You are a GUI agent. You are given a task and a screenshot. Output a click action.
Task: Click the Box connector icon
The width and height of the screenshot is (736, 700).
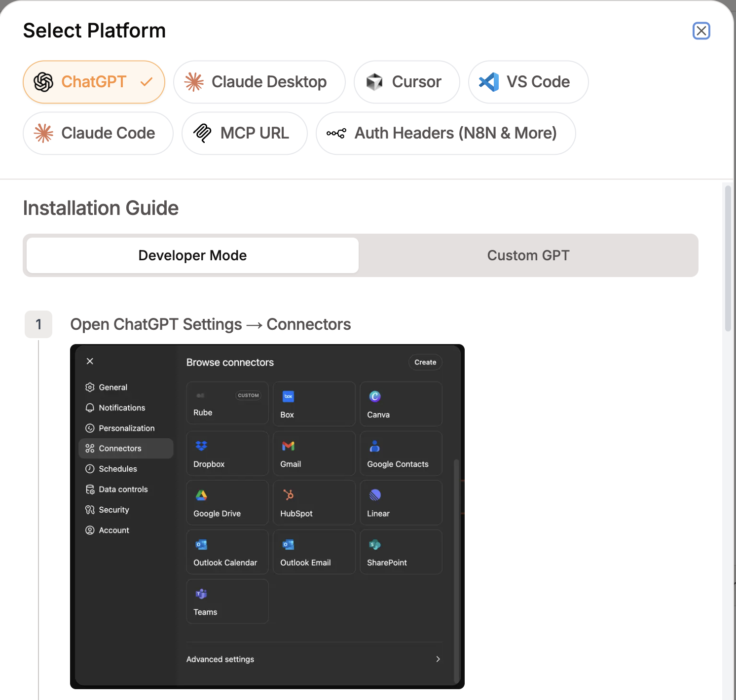point(288,396)
